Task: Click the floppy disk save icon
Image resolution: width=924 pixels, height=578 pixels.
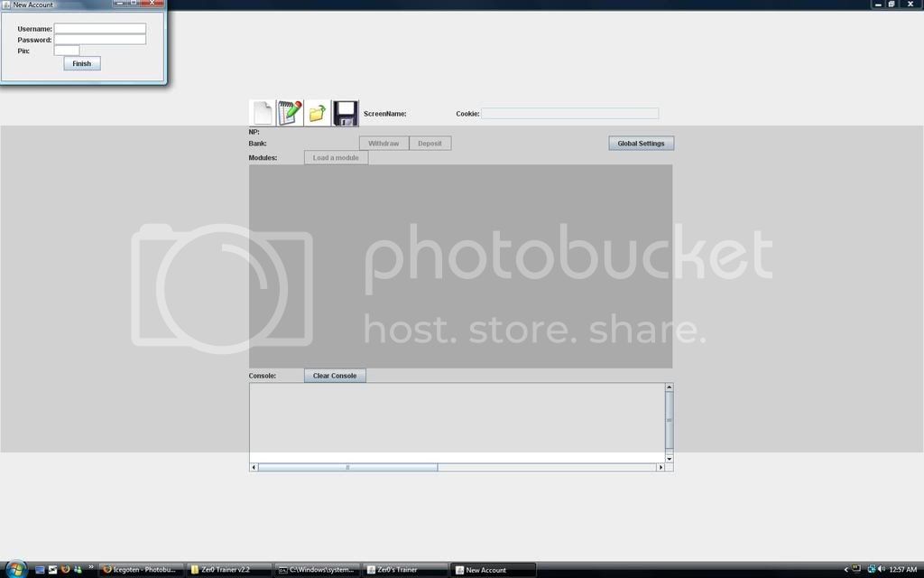Action: (x=345, y=113)
